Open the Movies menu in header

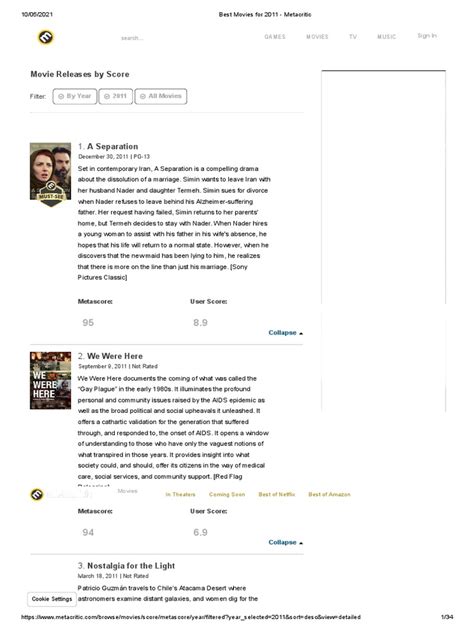point(317,37)
